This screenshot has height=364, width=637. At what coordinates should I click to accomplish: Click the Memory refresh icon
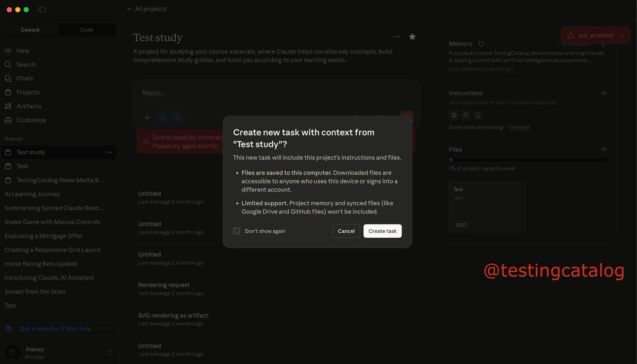(481, 43)
